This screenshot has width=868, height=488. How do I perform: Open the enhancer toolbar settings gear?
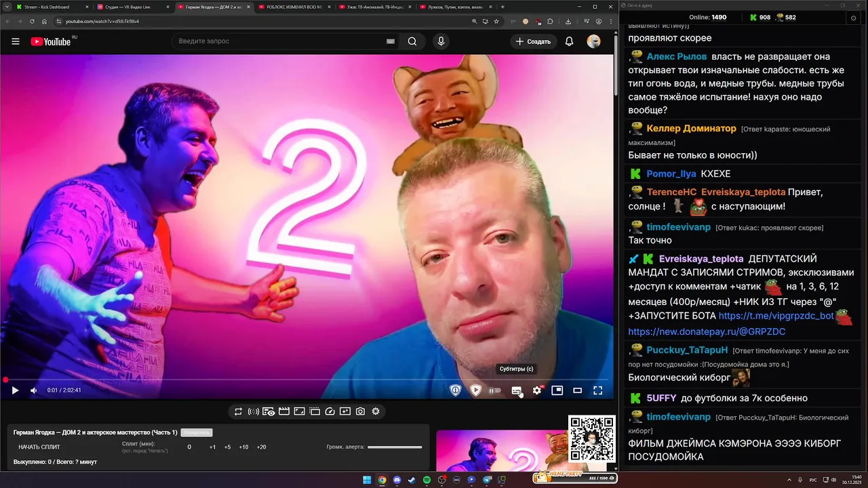coord(376,411)
